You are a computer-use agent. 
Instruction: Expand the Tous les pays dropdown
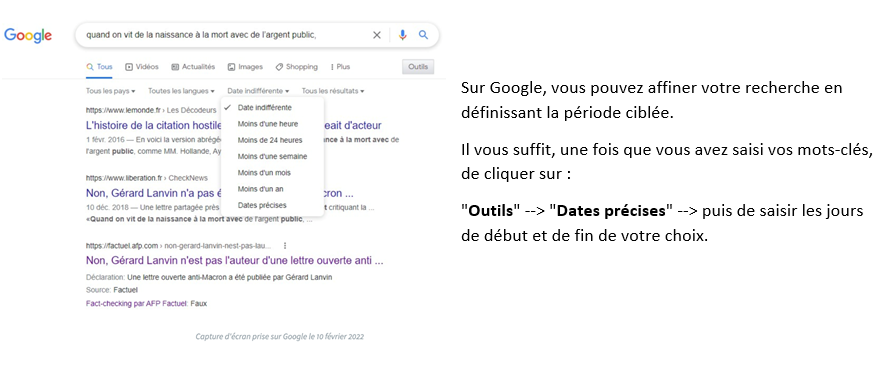[110, 90]
